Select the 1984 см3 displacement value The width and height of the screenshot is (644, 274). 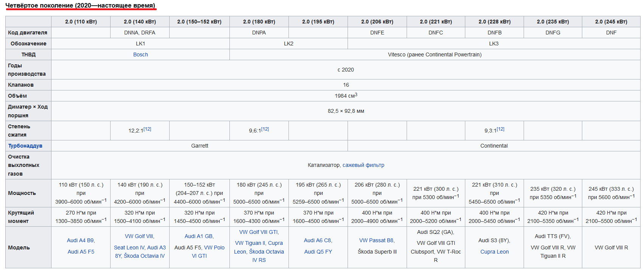tap(346, 96)
